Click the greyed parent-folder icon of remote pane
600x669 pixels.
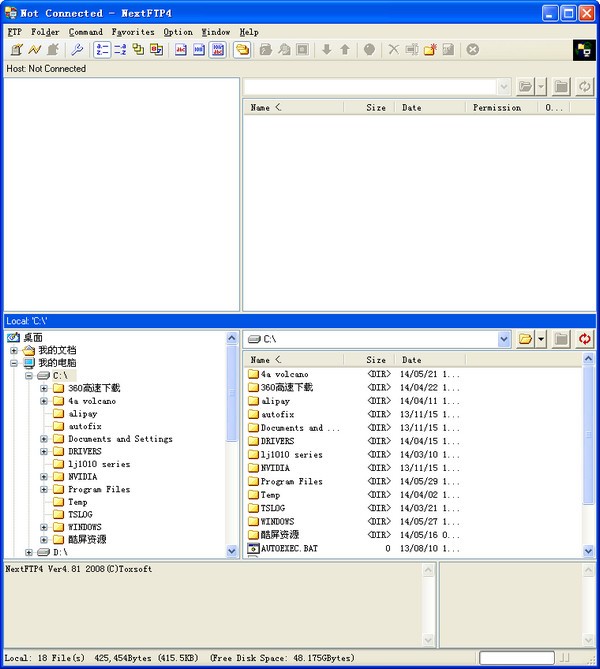click(561, 87)
